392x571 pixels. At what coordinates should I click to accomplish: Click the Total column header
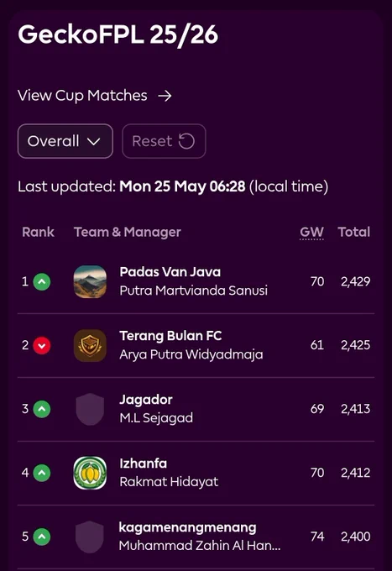click(x=353, y=232)
